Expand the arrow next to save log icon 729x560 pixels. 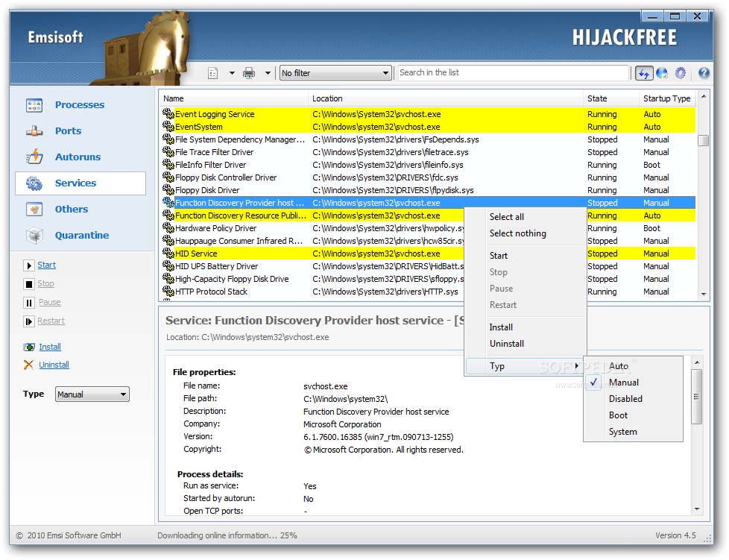click(x=232, y=73)
